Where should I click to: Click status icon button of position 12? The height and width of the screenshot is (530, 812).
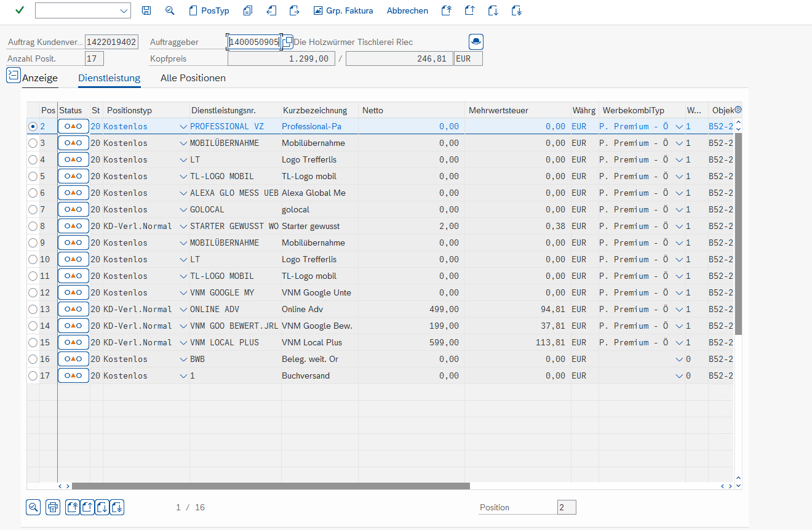[73, 292]
